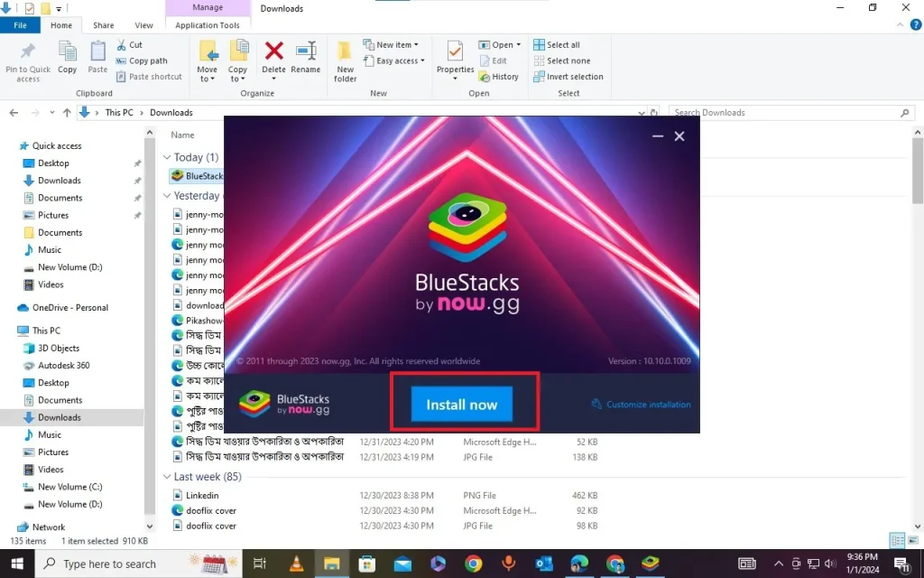Click Select none in the ribbon
Image resolution: width=924 pixels, height=578 pixels.
[x=562, y=61]
